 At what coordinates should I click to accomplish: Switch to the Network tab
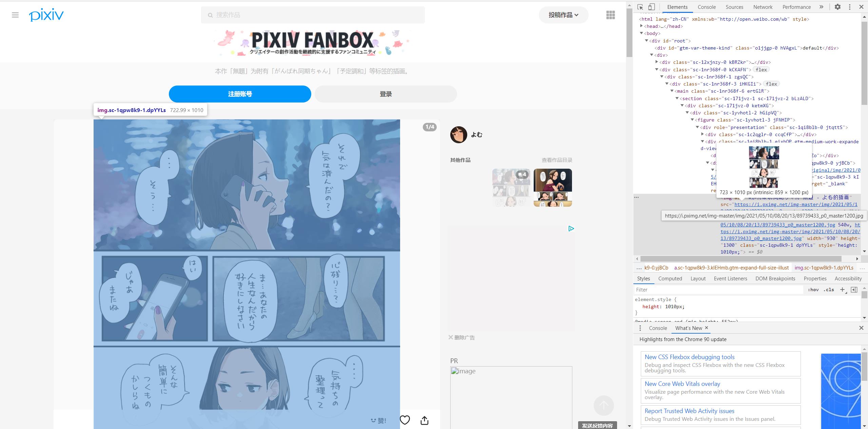click(x=763, y=7)
